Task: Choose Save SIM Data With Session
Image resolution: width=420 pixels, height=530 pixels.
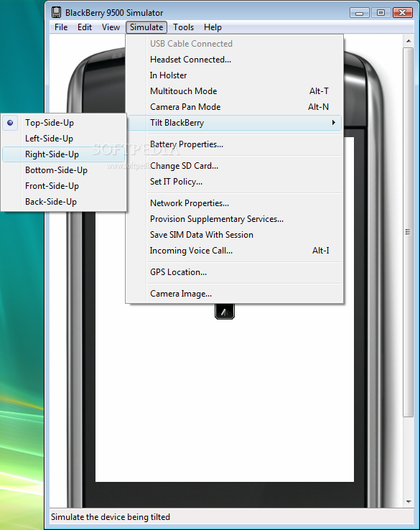Action: point(235,235)
